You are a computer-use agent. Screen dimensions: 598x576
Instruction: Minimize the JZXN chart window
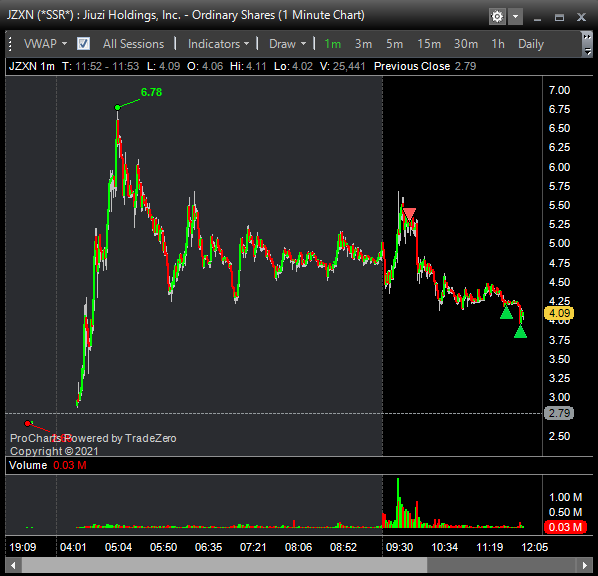coord(537,18)
